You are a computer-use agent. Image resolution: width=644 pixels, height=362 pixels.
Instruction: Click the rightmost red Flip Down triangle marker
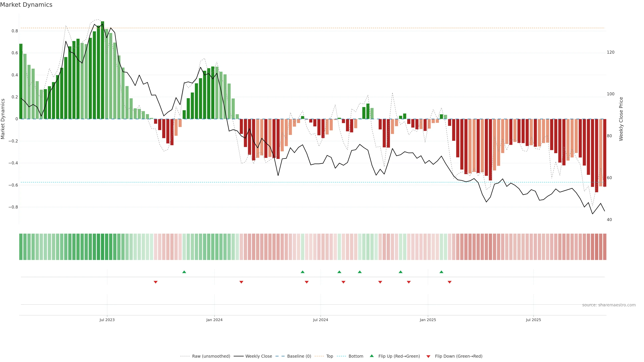click(449, 282)
